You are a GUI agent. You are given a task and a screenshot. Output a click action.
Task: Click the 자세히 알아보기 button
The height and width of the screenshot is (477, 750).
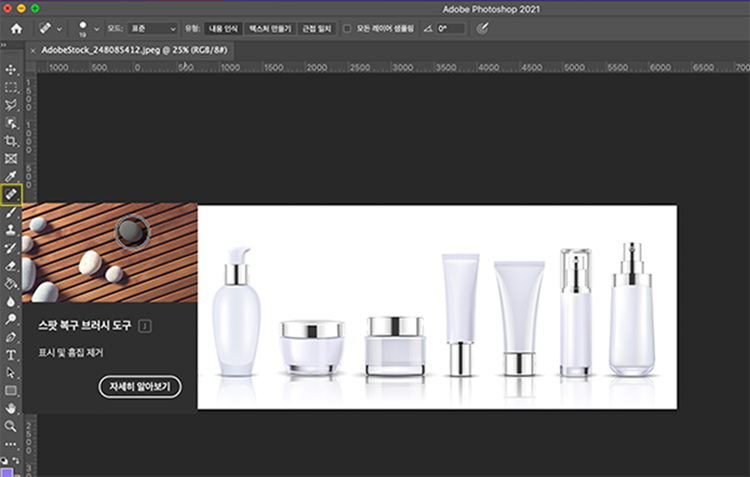click(140, 387)
